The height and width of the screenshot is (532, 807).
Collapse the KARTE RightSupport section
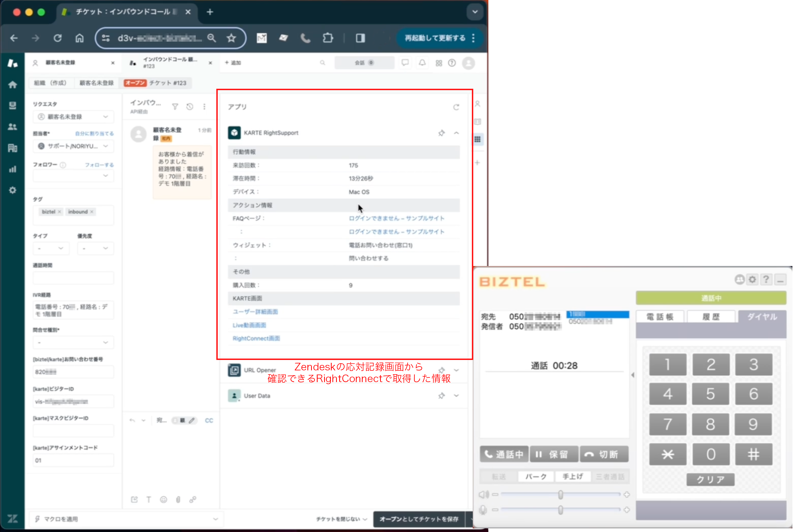[456, 133]
